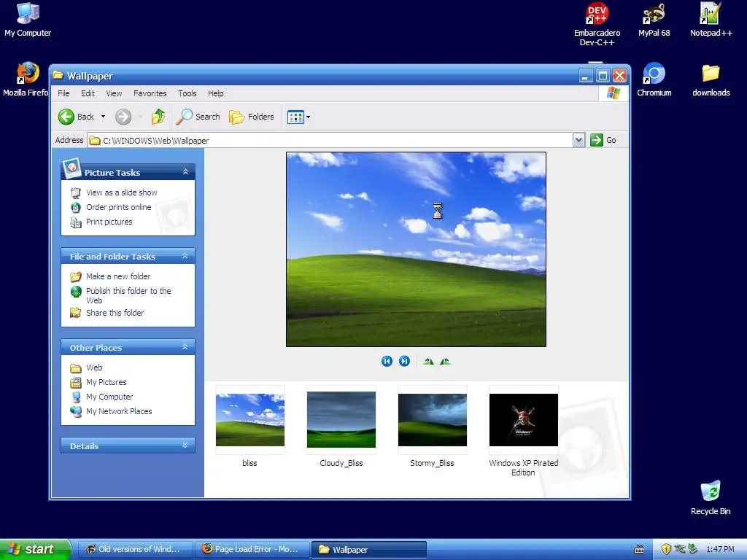Open the Edit menu
Image resolution: width=747 pixels, height=560 pixels.
click(88, 93)
